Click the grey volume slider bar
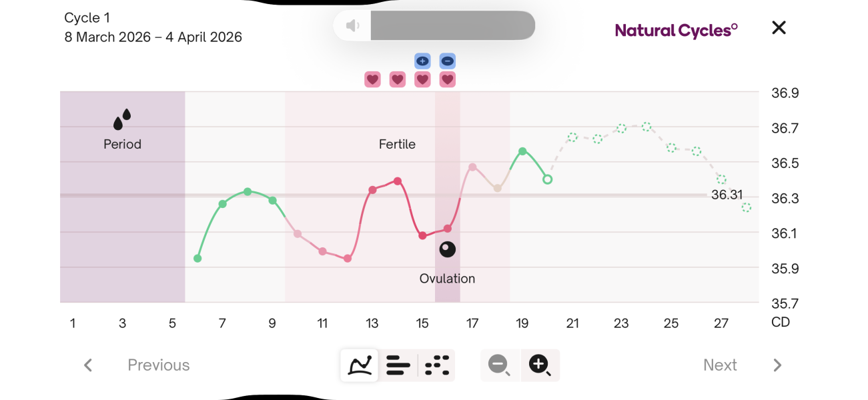This screenshot has height=400, width=868. [x=453, y=25]
